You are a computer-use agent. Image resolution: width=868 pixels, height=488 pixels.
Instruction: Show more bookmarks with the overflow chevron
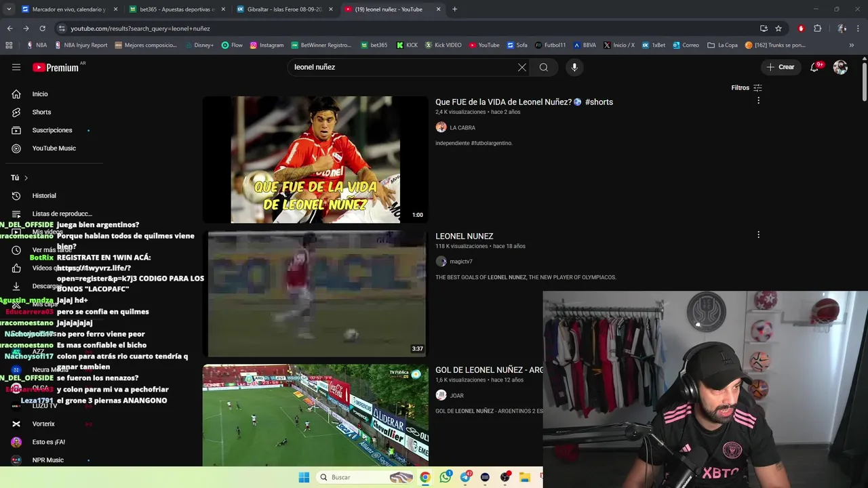tap(852, 45)
